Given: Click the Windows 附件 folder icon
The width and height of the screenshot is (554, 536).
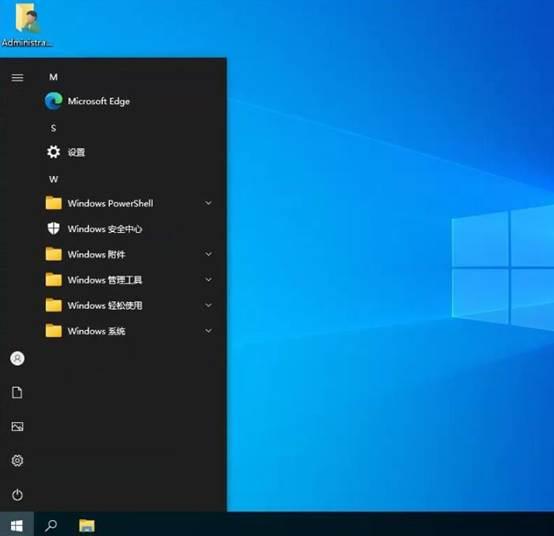Looking at the screenshot, I should [54, 254].
